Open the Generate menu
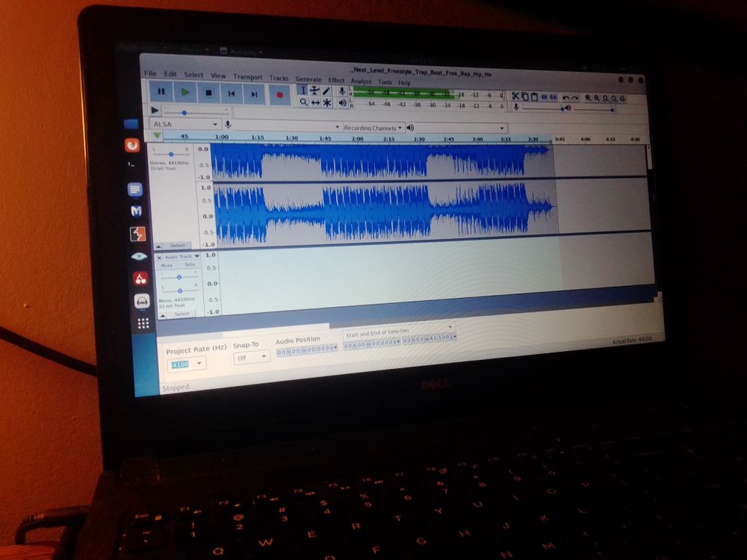The width and height of the screenshot is (747, 560). point(309,79)
